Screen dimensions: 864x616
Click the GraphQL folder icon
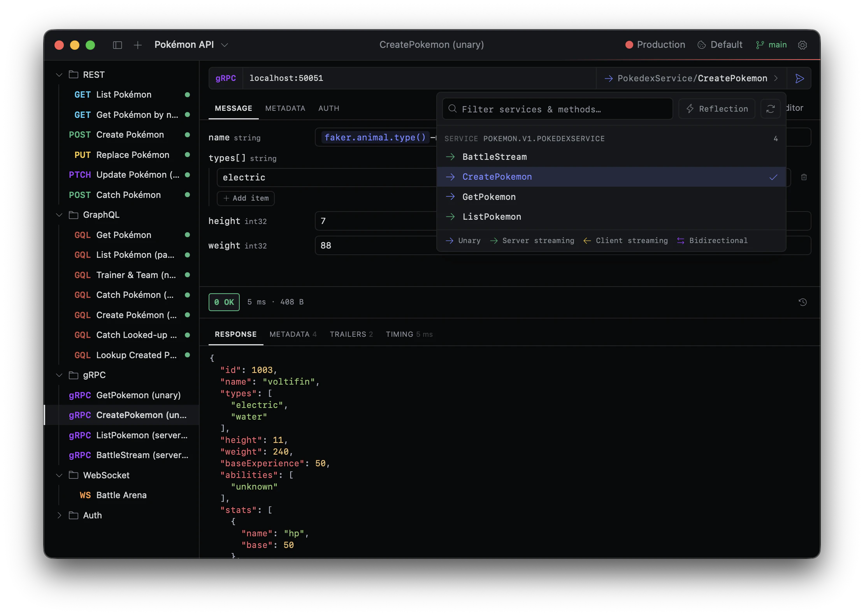(x=74, y=215)
